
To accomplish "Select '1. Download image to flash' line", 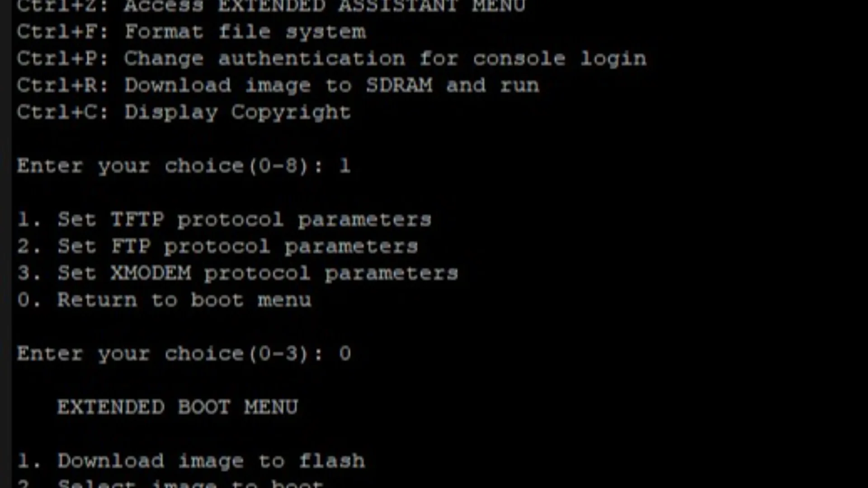I will pyautogui.click(x=191, y=461).
